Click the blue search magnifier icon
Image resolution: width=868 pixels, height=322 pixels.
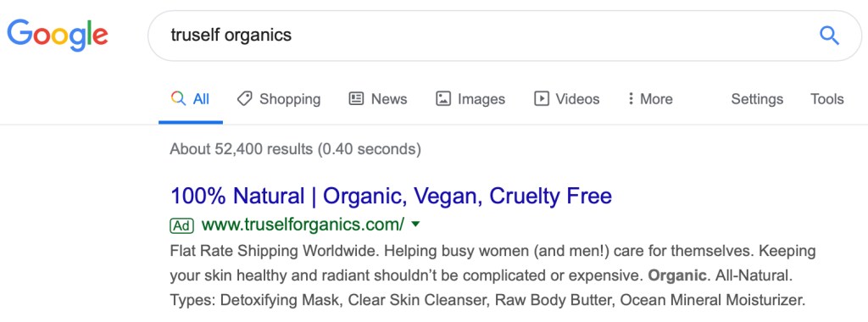coord(829,36)
